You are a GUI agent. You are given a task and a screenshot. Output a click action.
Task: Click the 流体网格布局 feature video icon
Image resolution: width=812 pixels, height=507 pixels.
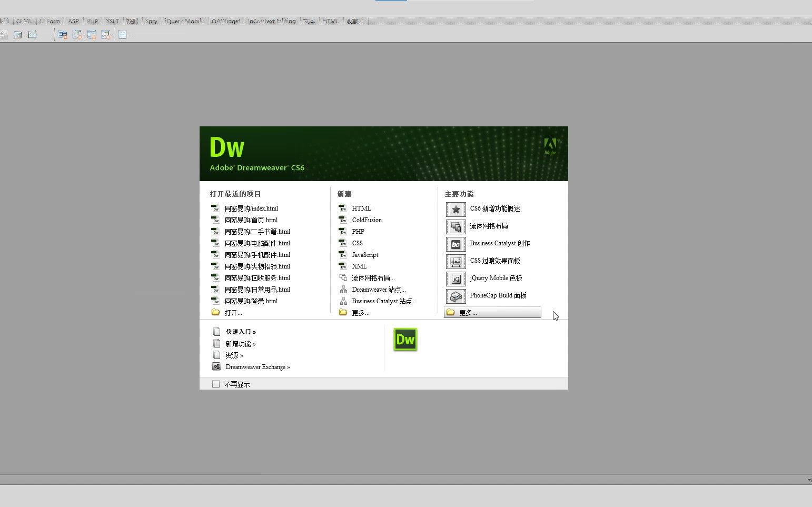click(x=455, y=226)
